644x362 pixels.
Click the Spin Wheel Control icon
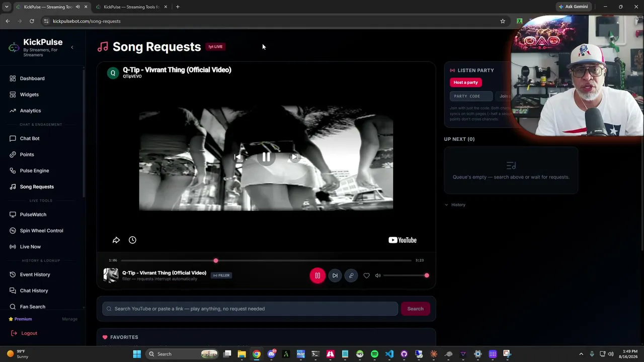[x=13, y=231]
